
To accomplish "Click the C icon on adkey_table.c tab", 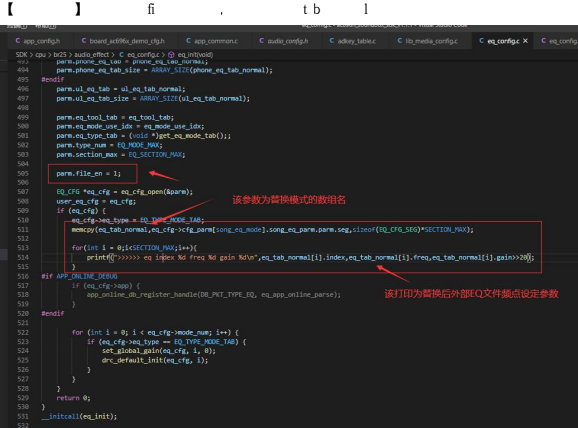I will pyautogui.click(x=332, y=41).
